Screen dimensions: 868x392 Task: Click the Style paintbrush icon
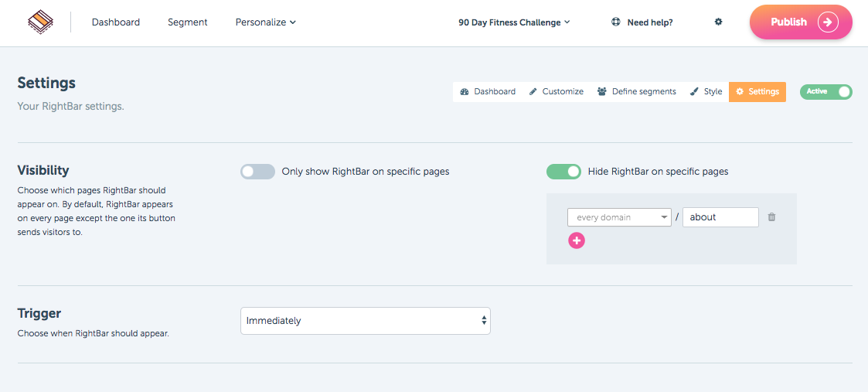[x=694, y=92]
